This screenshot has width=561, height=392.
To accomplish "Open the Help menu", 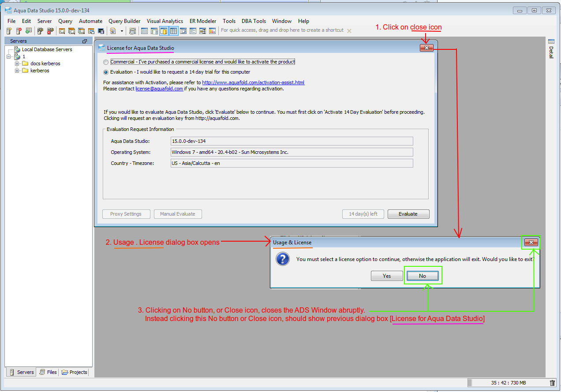I will 303,21.
